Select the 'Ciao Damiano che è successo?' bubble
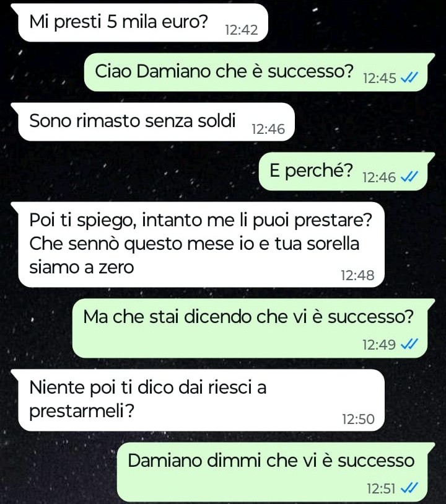This screenshot has width=446, height=504. (256, 72)
